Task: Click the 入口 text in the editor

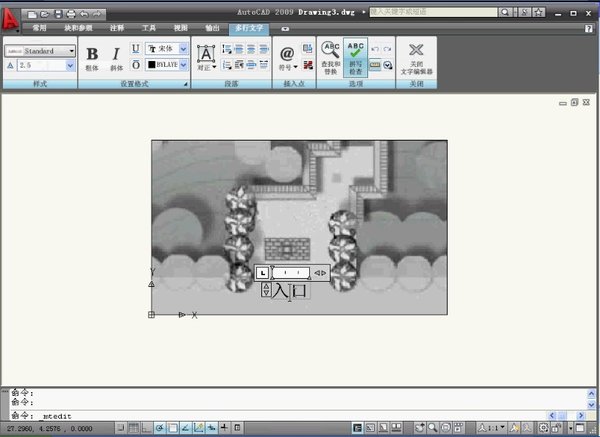Action: pyautogui.click(x=290, y=290)
